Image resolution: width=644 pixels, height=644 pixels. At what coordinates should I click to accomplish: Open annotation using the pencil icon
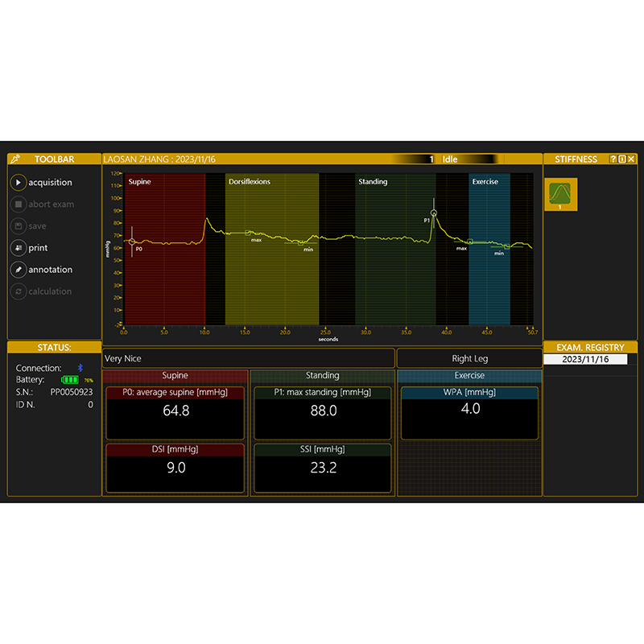[18, 270]
